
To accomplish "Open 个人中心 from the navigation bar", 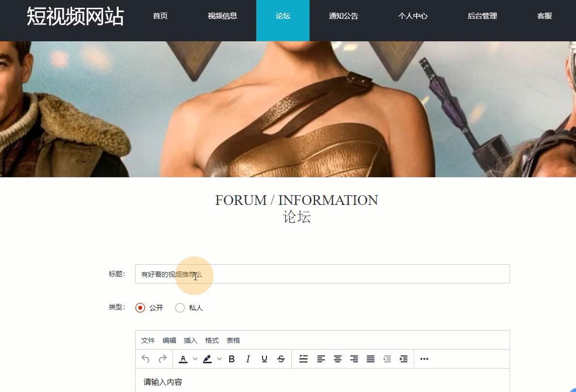I will (x=413, y=16).
